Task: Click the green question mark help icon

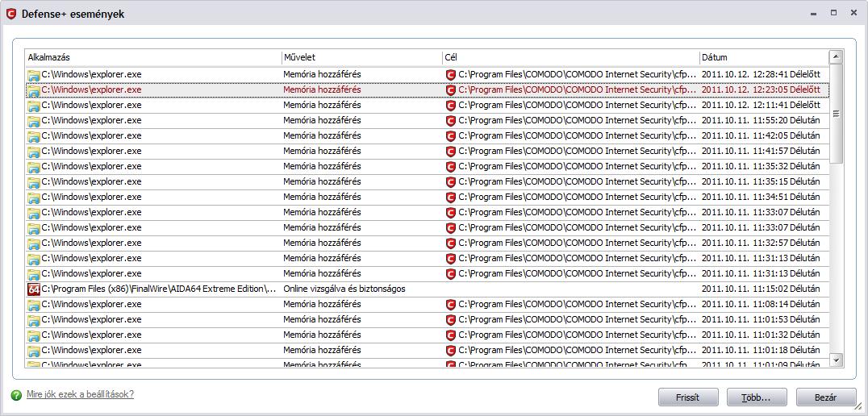Action: (17, 395)
